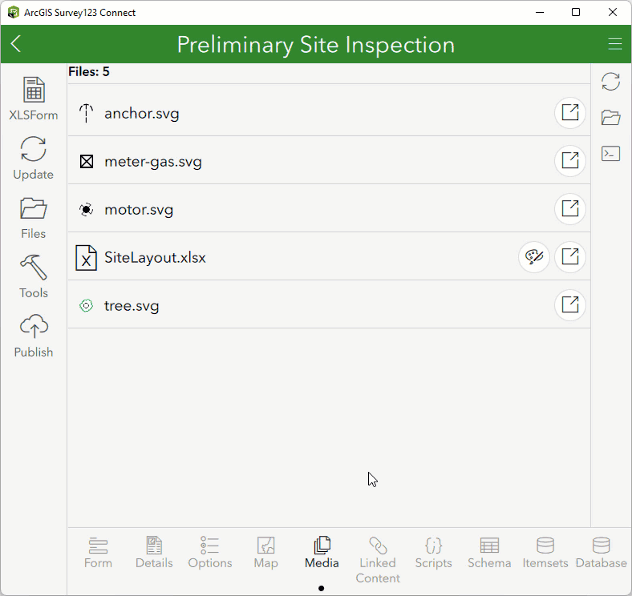Select the Media tab
Screen dimensions: 632x596
click(x=322, y=552)
